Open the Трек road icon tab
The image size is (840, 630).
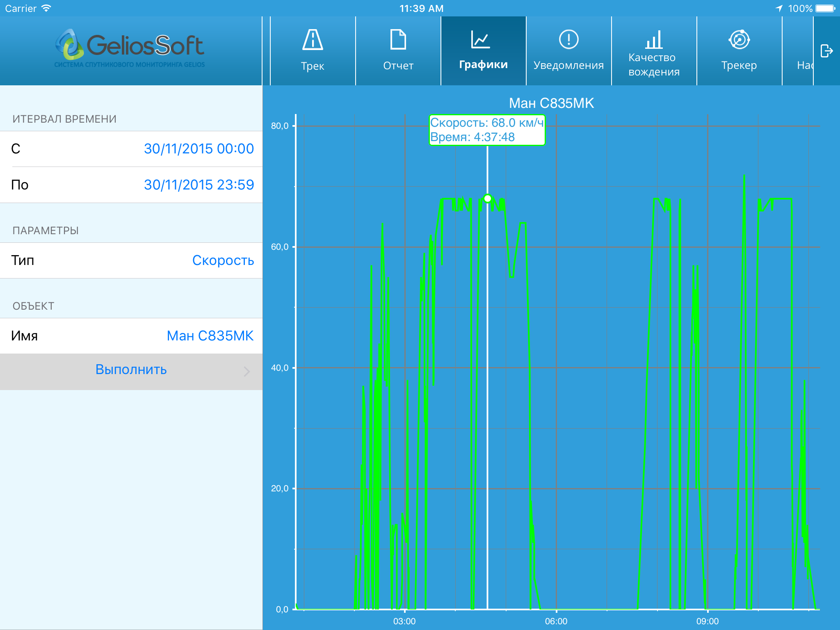tap(313, 50)
